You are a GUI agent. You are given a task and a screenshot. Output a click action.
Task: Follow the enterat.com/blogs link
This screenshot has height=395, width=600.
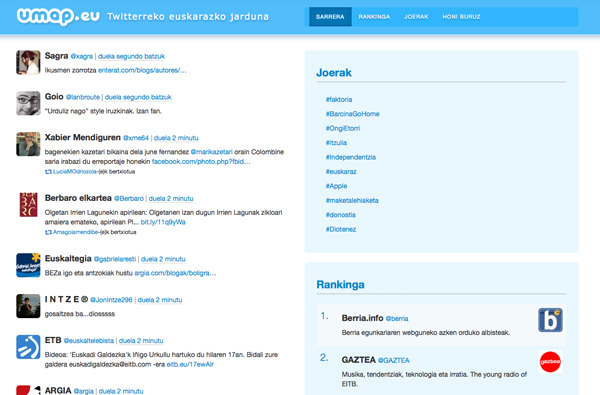pyautogui.click(x=142, y=70)
